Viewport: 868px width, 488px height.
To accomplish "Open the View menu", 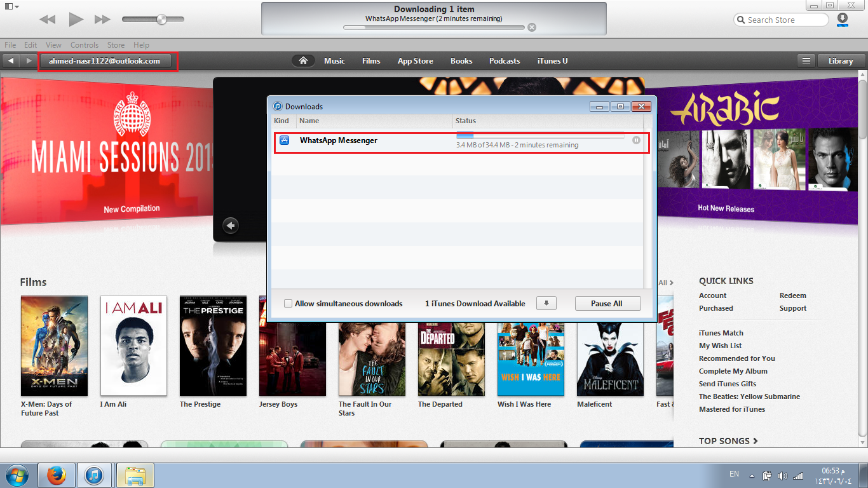I will (54, 45).
